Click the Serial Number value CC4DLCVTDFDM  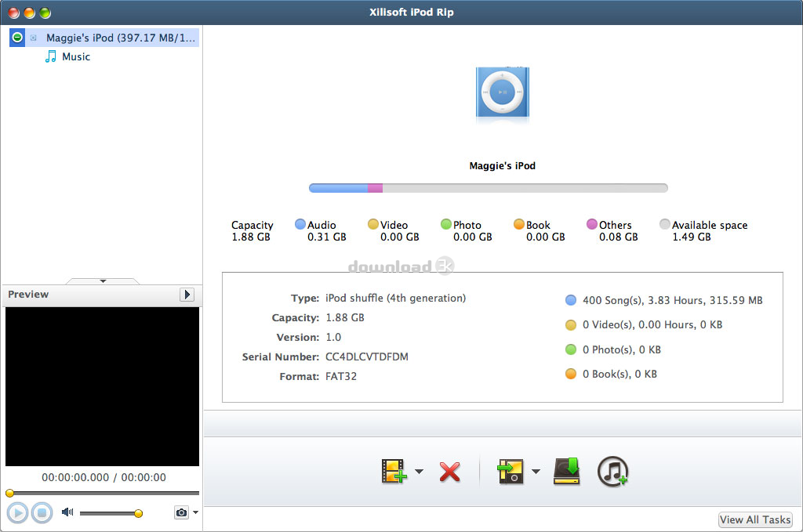[x=367, y=356]
